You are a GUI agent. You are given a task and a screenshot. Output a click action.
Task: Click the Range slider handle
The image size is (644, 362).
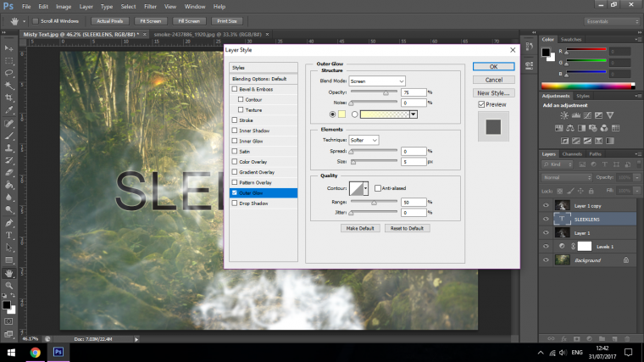(x=375, y=203)
